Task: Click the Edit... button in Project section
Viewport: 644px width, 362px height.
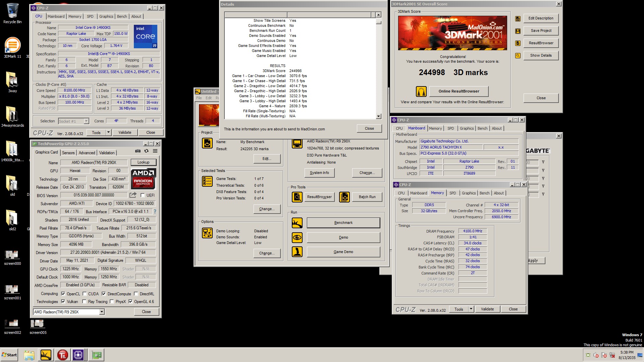Action: (x=267, y=159)
